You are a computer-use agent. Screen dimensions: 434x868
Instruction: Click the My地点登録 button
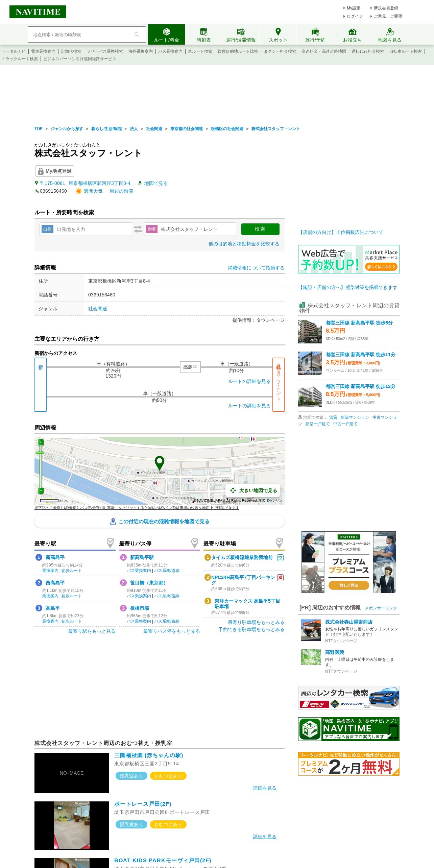55,171
